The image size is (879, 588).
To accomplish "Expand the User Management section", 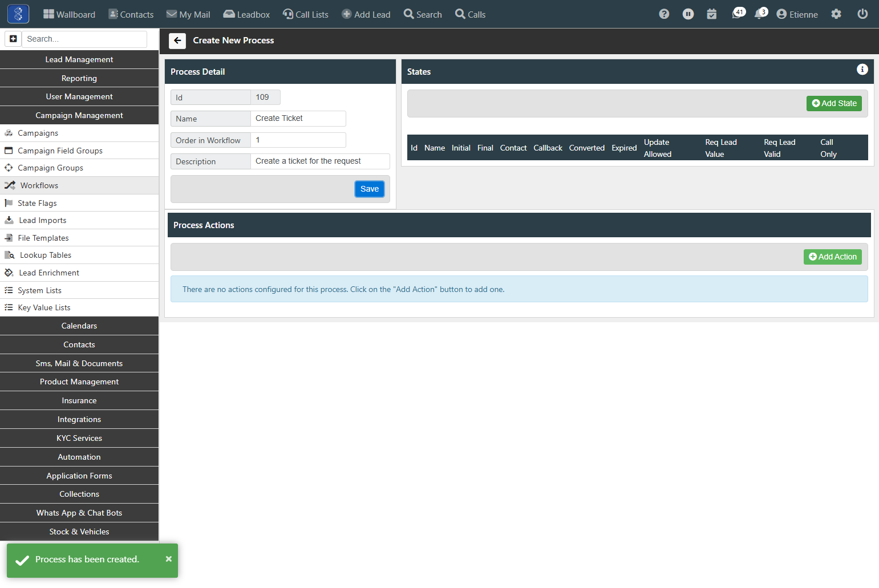I will [79, 96].
